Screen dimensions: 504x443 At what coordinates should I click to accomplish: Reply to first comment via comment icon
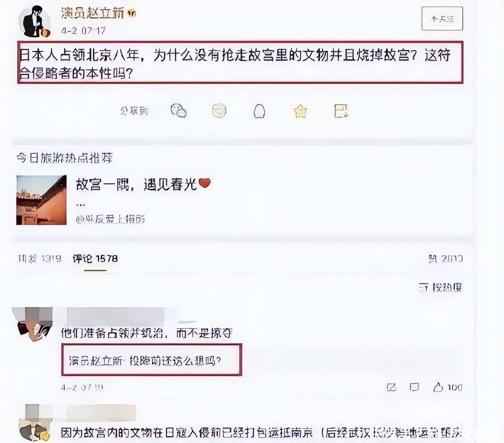(414, 387)
